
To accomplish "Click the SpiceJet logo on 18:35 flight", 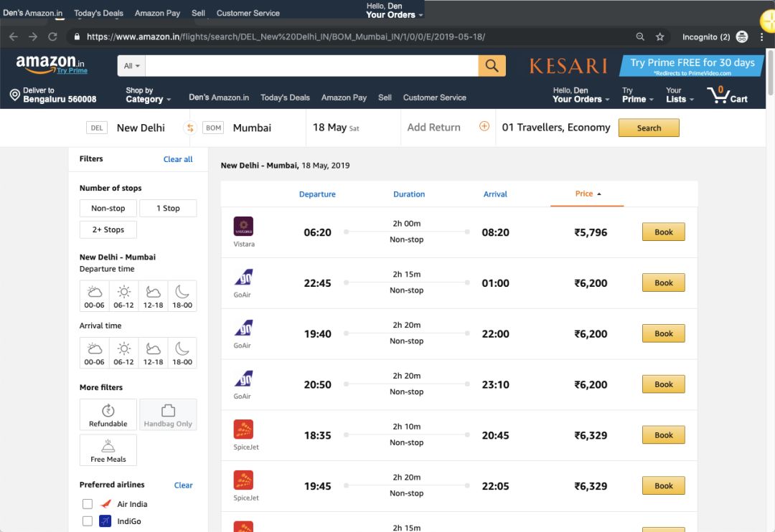I will pos(243,429).
